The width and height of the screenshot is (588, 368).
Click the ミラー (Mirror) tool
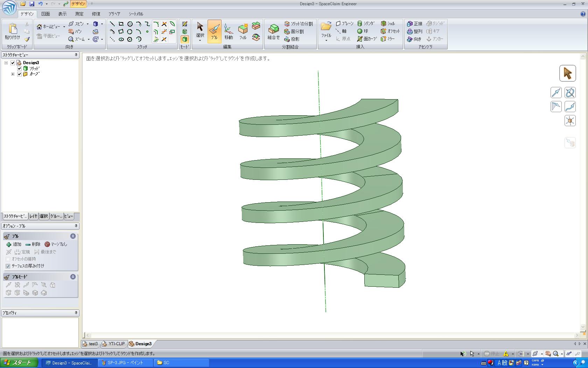pos(388,39)
